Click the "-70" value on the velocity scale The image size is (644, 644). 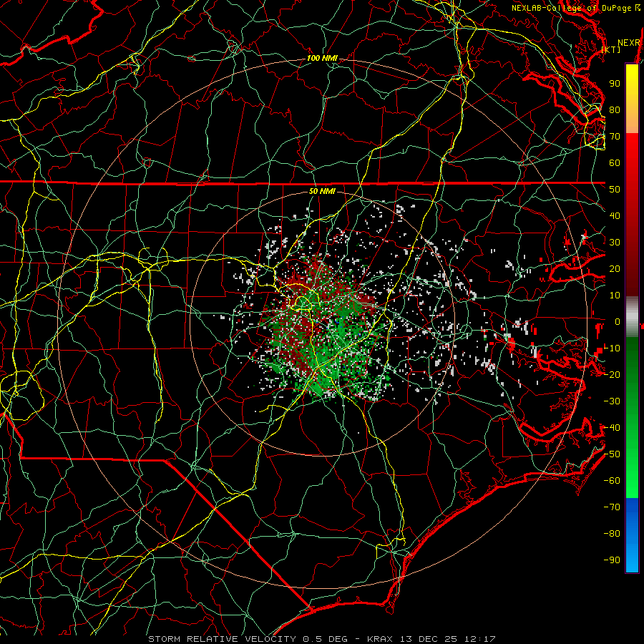(612, 507)
